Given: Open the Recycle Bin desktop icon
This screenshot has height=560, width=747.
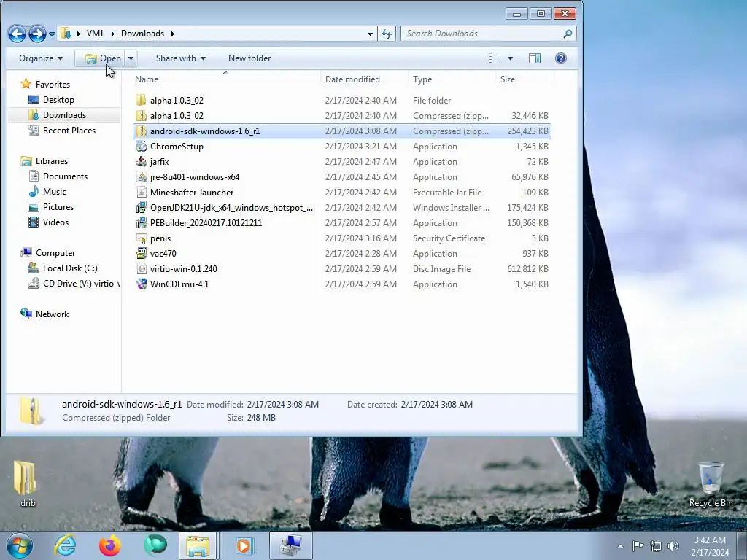Looking at the screenshot, I should (x=711, y=484).
